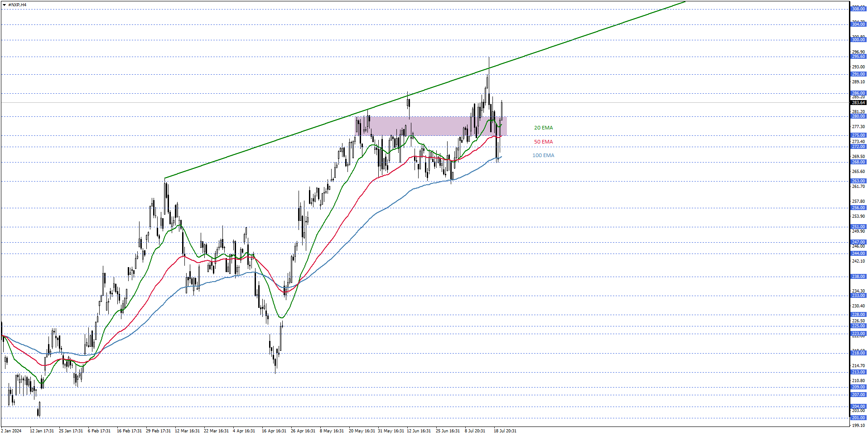The image size is (868, 436).
Task: Click the 16 Apr 16:31 date label
Action: 274,431
